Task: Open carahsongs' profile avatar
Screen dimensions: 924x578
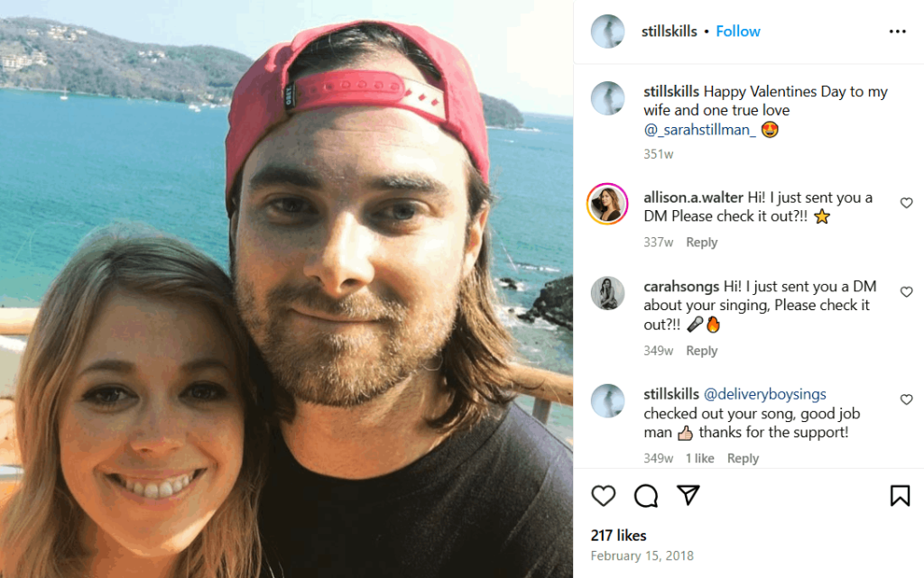Action: (607, 292)
